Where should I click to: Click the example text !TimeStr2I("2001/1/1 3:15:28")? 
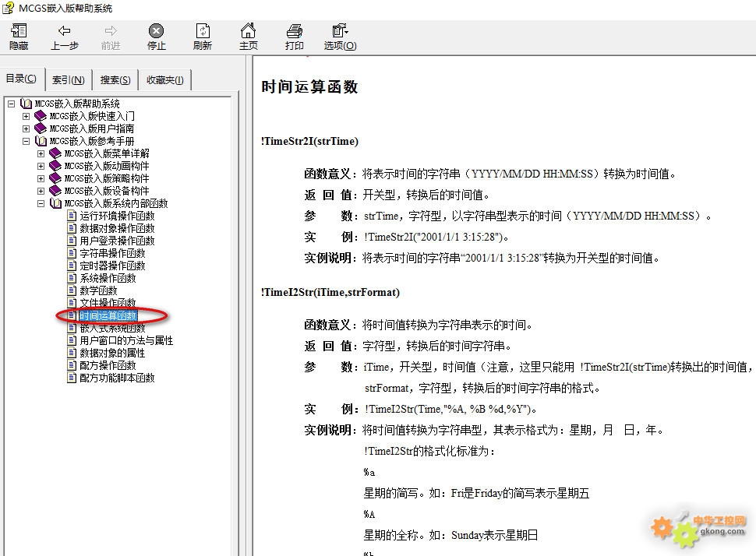pos(433,237)
